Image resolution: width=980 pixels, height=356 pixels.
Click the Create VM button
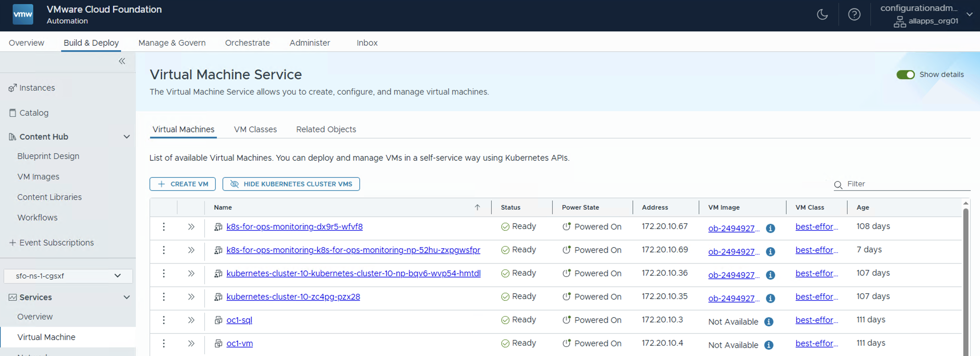pos(183,184)
